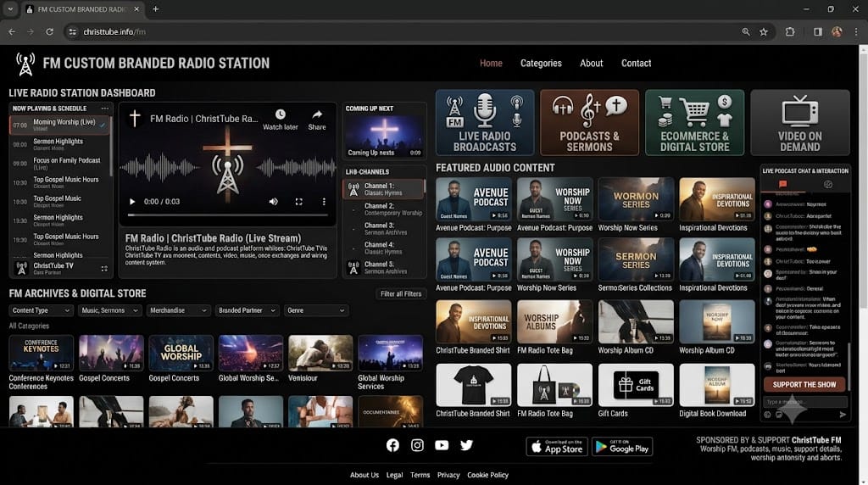Click the radio tower site logo
The image size is (868, 485).
point(25,64)
